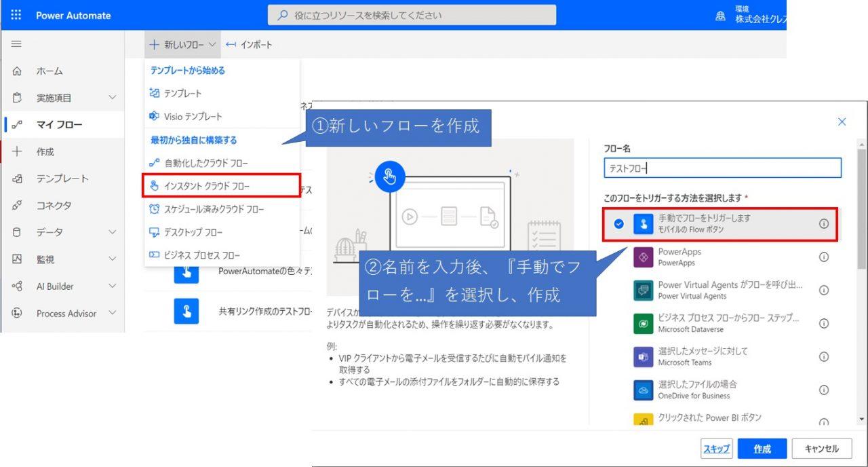Click the 作成 plus icon in the sidebar
The height and width of the screenshot is (467, 868).
click(18, 151)
